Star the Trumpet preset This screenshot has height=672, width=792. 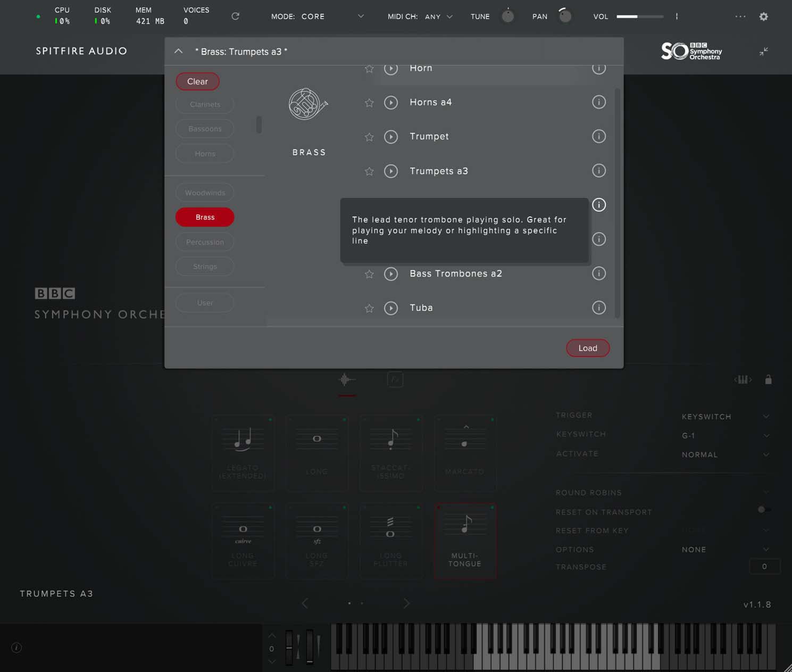[x=369, y=137]
